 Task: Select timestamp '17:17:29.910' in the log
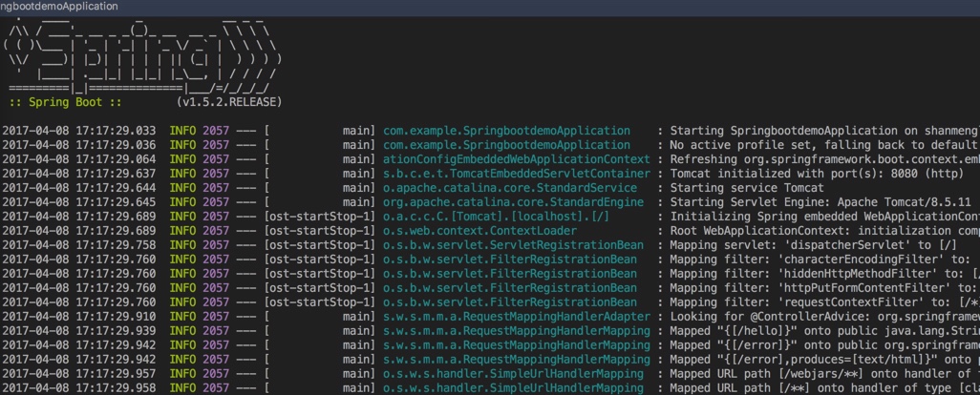(116, 317)
